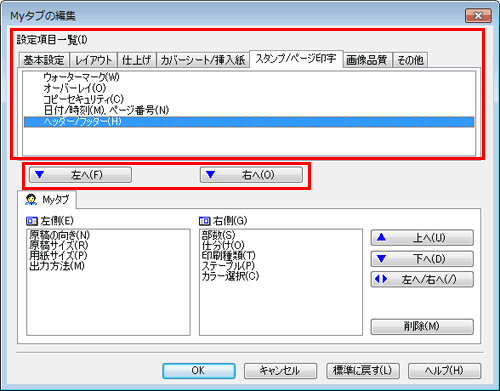The height and width of the screenshot is (391, 500).
Task: Click the Myタブ person icon
Action: [x=31, y=199]
